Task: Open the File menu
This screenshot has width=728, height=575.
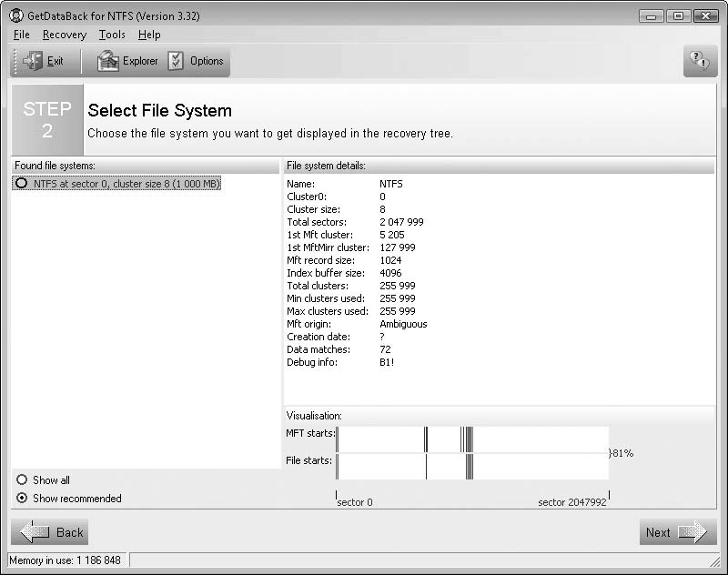Action: click(22, 35)
